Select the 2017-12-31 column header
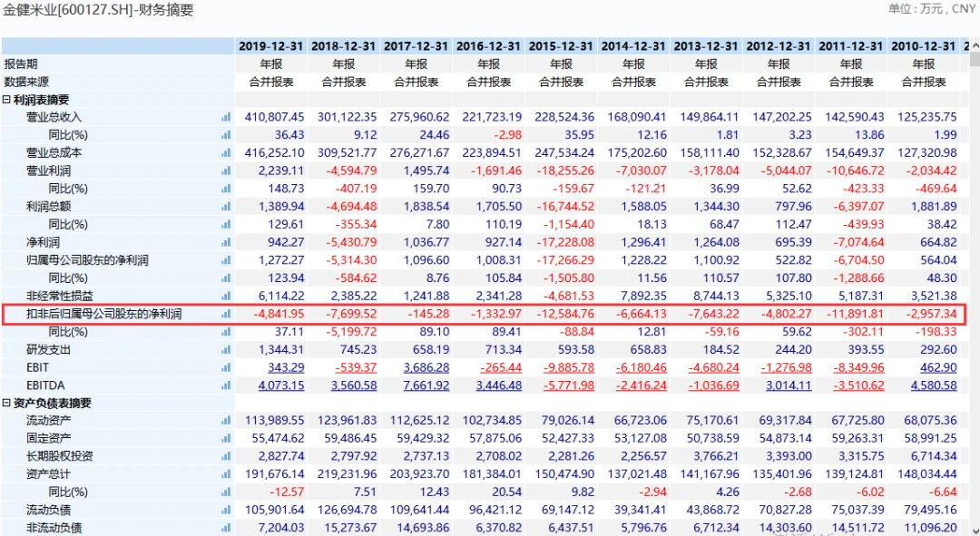 (416, 46)
